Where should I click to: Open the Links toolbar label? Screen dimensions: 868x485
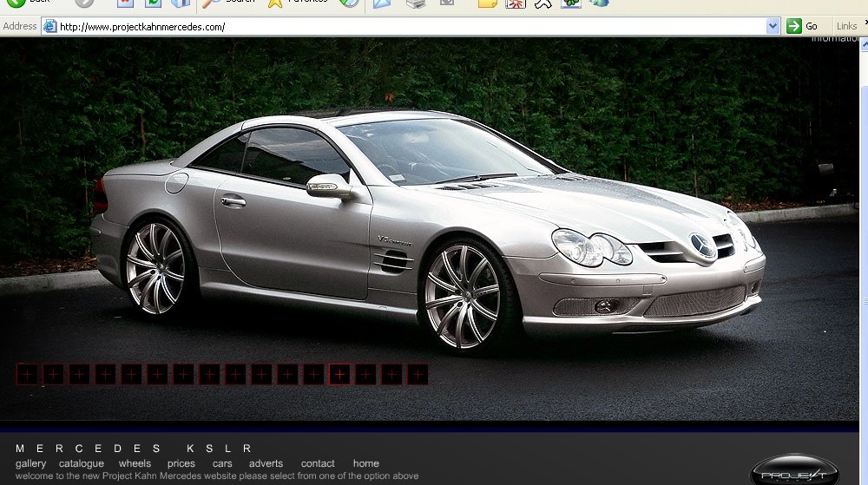coord(846,26)
